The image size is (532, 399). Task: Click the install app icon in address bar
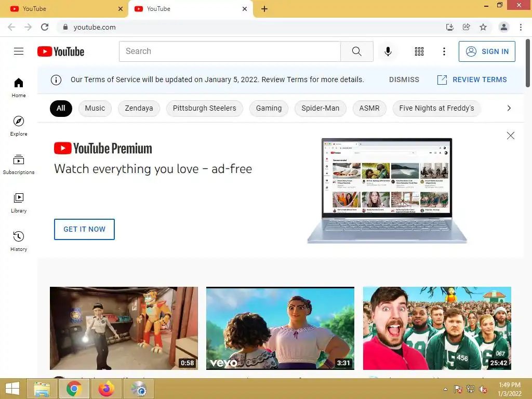(449, 27)
